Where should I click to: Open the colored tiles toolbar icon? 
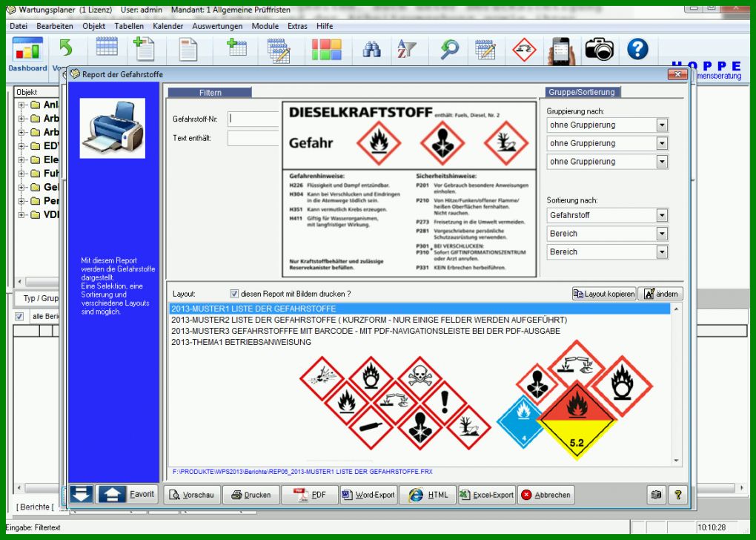pos(326,49)
